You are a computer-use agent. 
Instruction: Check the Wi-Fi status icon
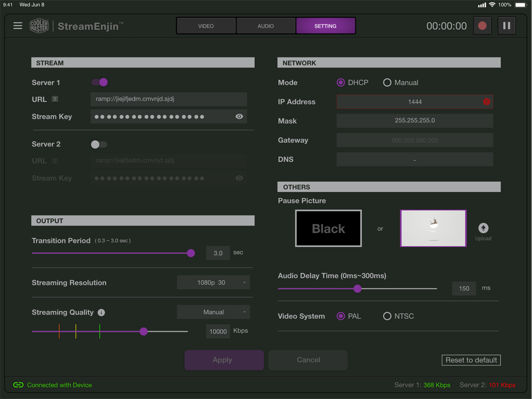492,4
